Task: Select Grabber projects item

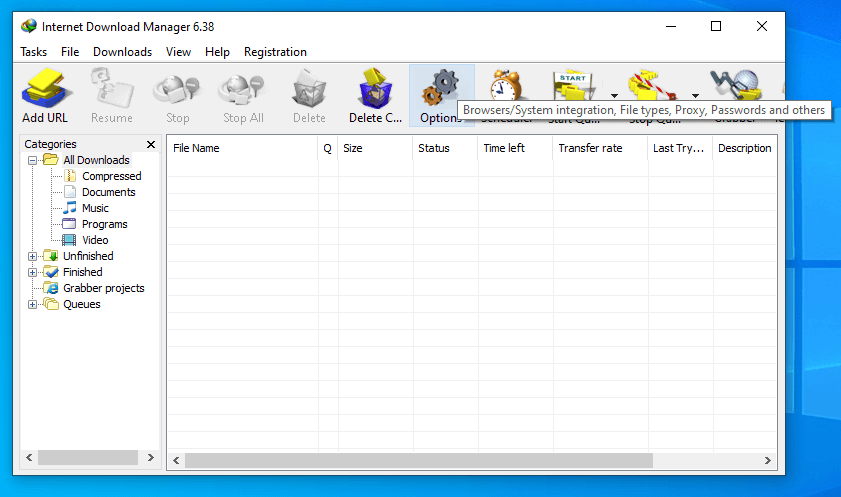Action: (x=104, y=288)
